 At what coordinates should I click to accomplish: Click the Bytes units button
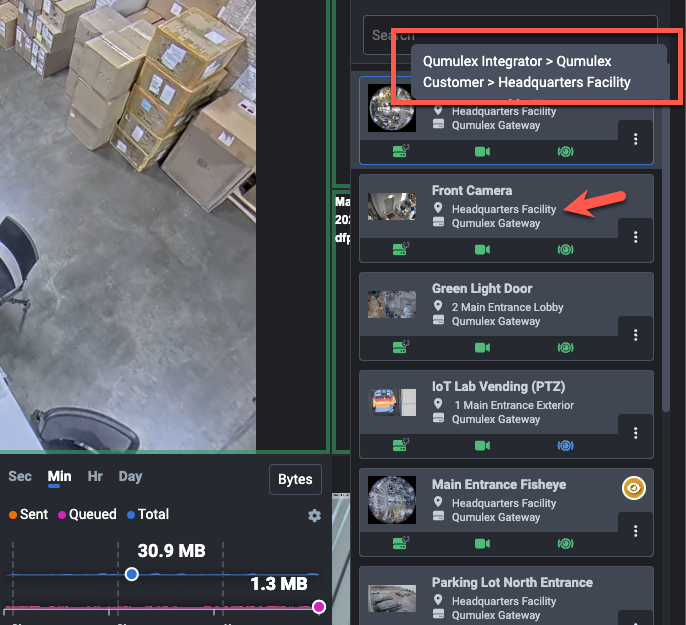(295, 479)
